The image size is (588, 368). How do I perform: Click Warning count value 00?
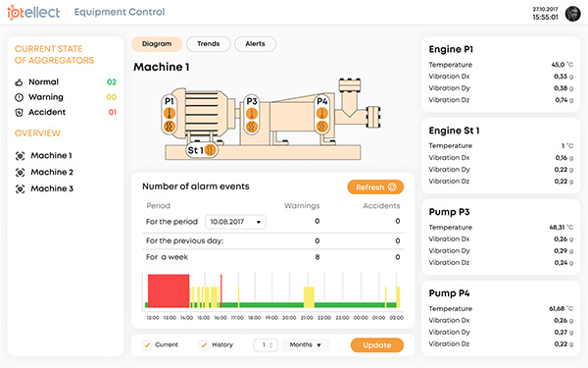coord(112,97)
